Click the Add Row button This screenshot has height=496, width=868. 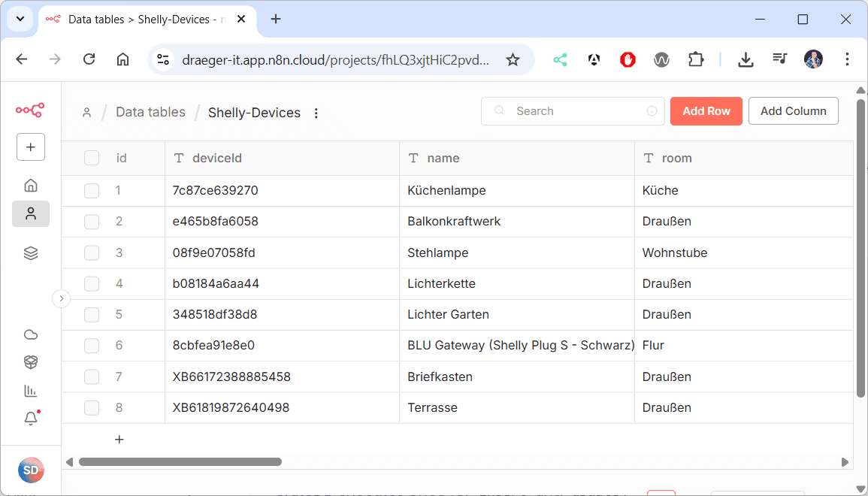[x=706, y=110]
